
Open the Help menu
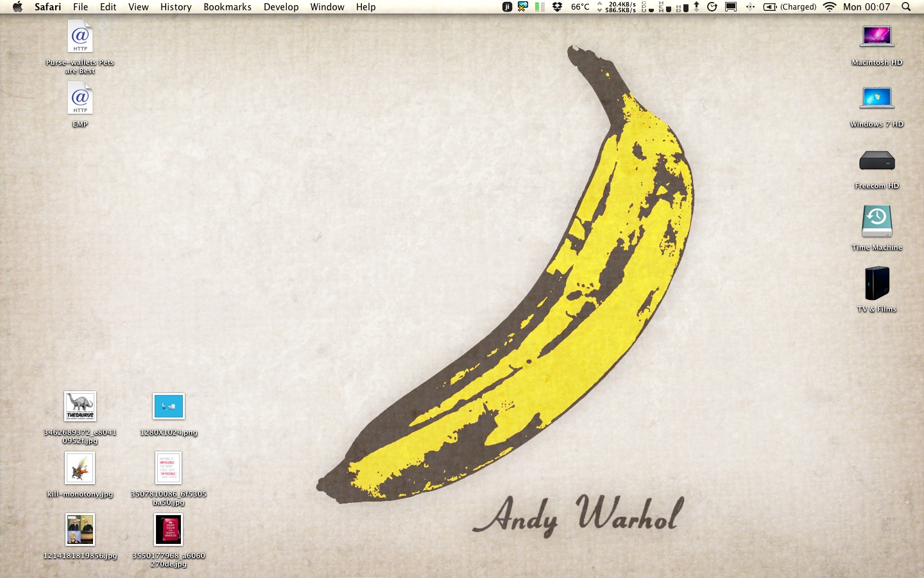click(x=366, y=7)
